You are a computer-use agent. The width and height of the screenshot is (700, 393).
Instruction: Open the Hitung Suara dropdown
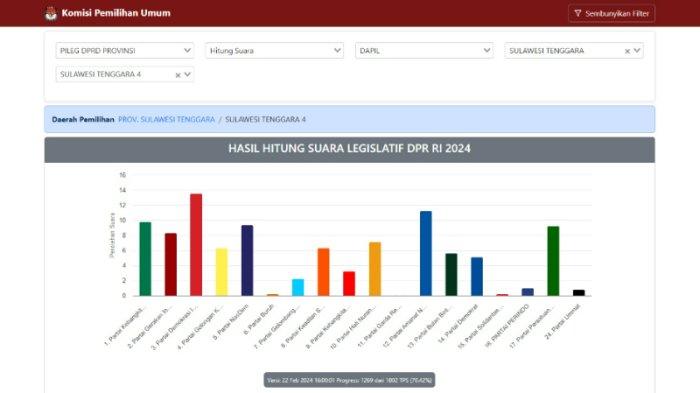click(274, 50)
